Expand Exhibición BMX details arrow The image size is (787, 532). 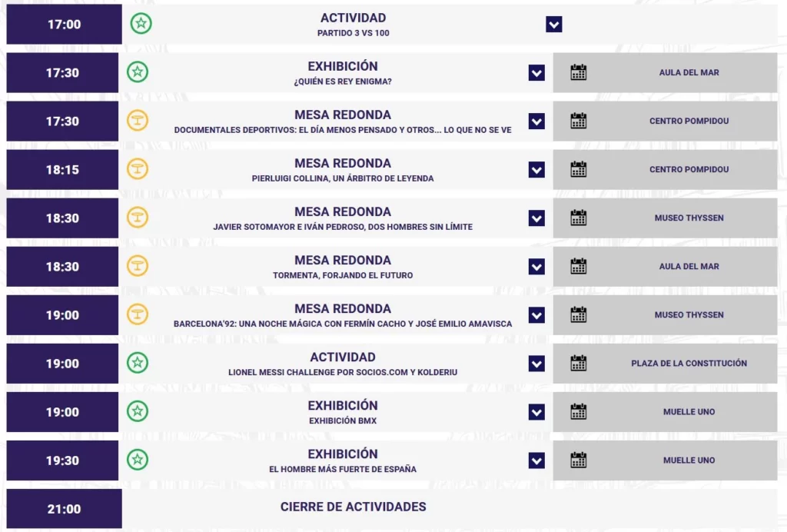536,412
